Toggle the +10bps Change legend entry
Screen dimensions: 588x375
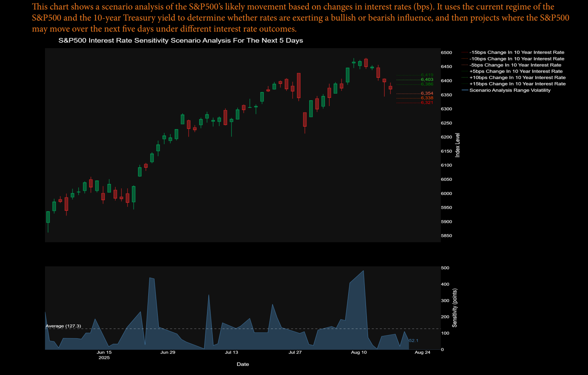(x=514, y=78)
